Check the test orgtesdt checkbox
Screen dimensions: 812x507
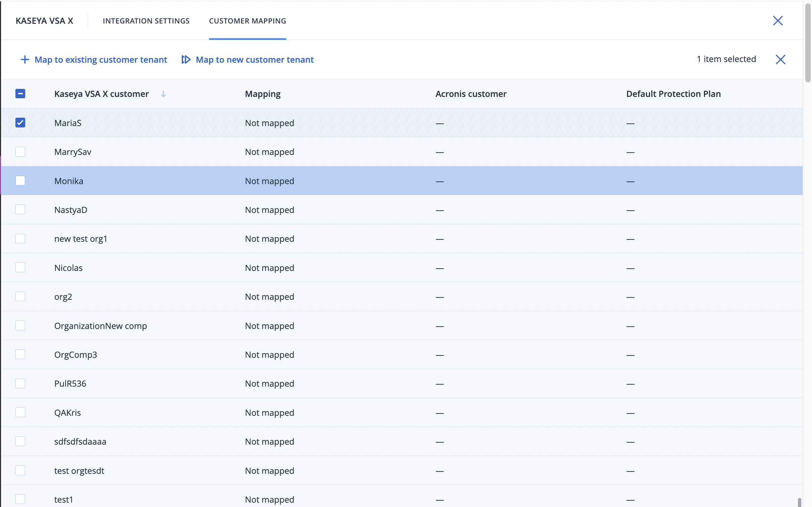[x=20, y=470]
